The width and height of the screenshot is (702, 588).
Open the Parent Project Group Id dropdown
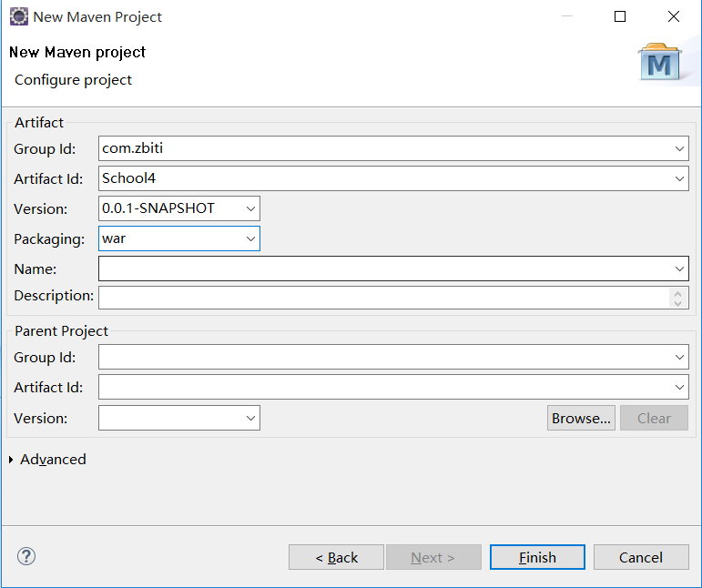point(680,358)
